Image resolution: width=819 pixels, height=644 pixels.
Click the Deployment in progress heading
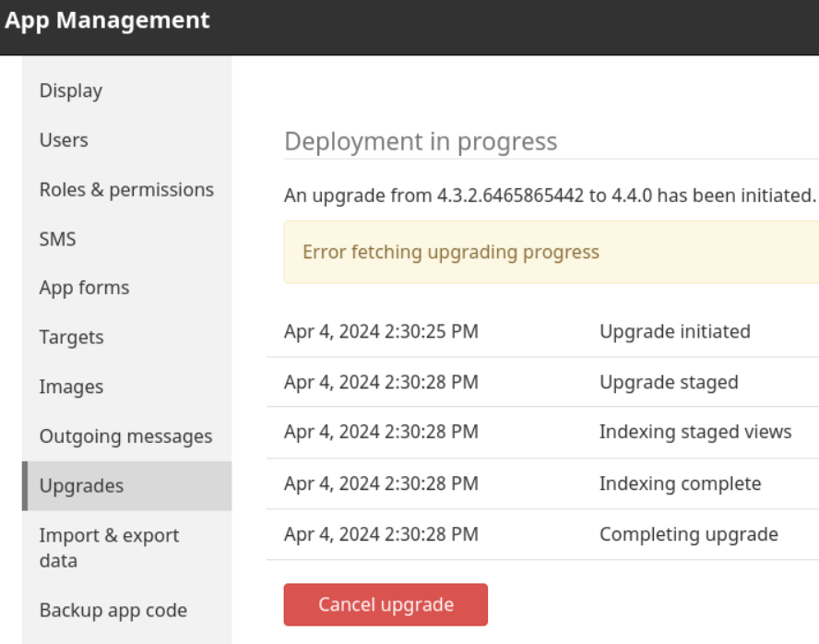421,141
